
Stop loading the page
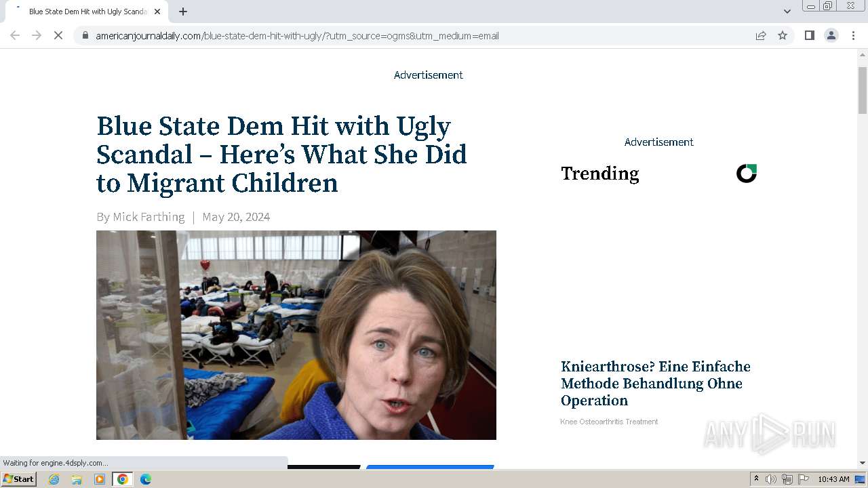tap(58, 35)
